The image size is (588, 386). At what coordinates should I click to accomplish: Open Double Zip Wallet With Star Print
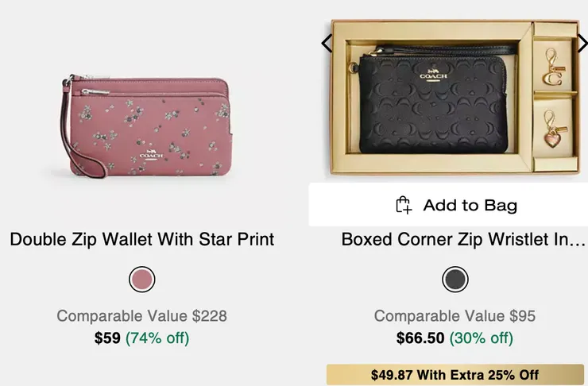pos(142,239)
